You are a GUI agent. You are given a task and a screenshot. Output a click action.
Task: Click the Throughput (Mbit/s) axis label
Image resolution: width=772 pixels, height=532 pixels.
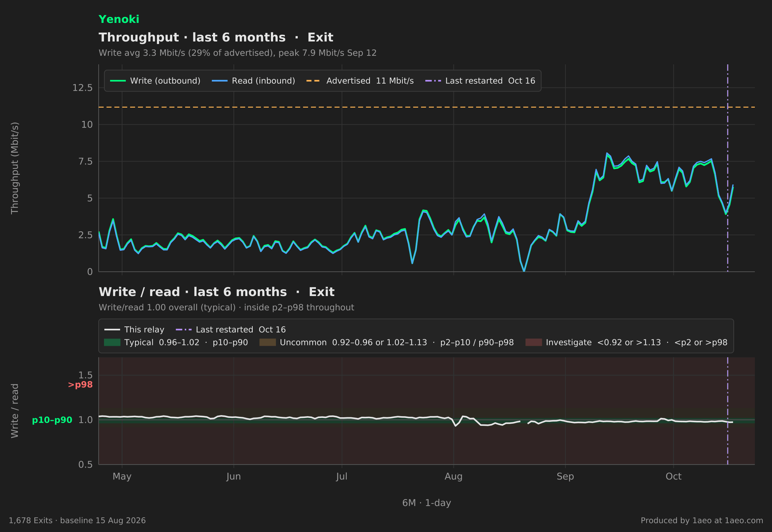tap(15, 168)
